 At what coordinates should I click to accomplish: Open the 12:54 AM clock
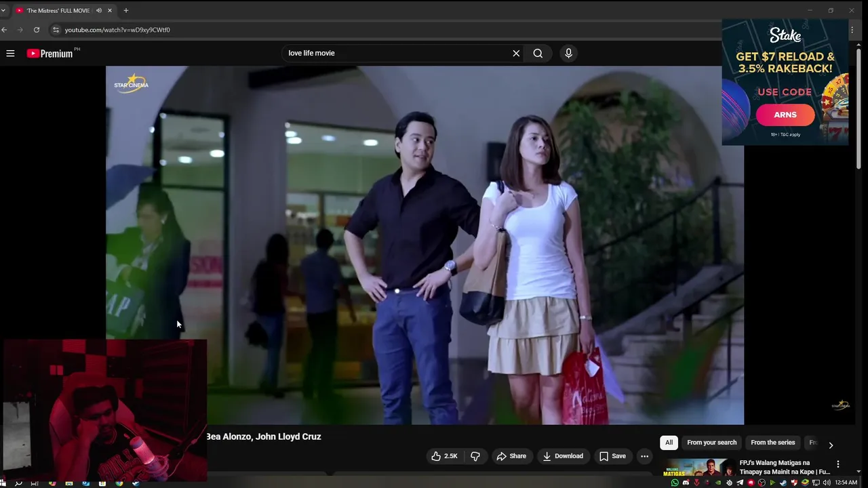(x=846, y=483)
